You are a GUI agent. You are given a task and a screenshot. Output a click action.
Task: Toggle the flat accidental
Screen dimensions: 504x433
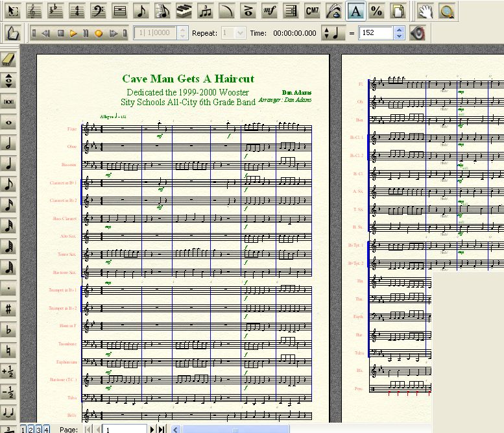pos(8,330)
